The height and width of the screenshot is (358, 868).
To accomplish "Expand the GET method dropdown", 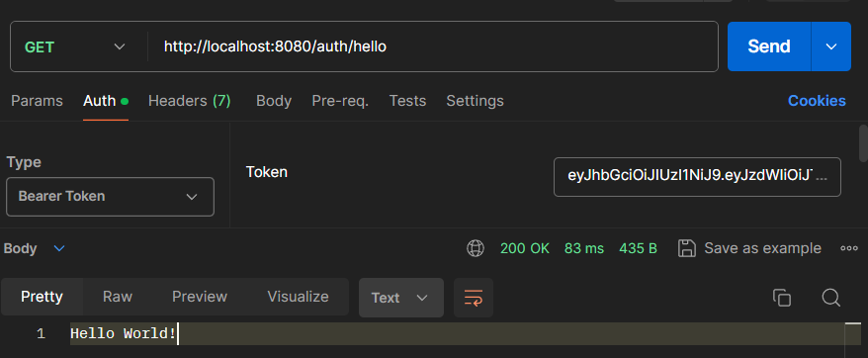I will [75, 46].
